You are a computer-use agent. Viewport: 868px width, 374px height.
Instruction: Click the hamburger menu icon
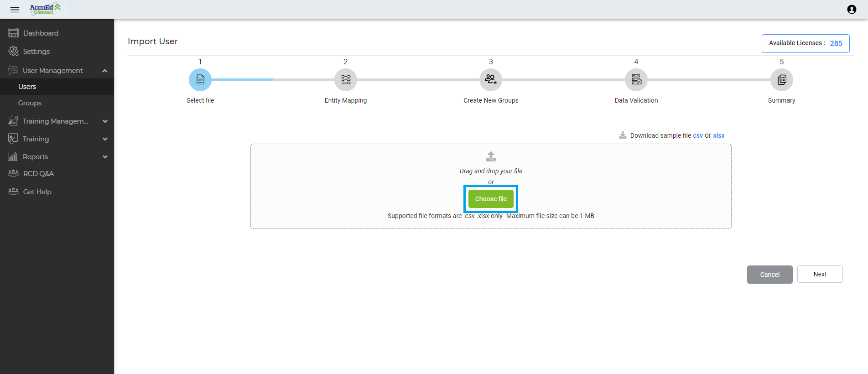tap(15, 10)
